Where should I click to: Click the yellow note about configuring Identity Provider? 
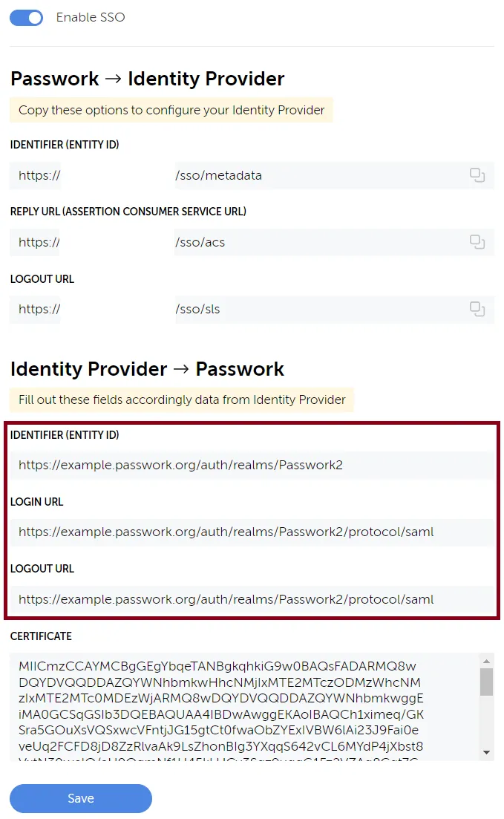(171, 109)
